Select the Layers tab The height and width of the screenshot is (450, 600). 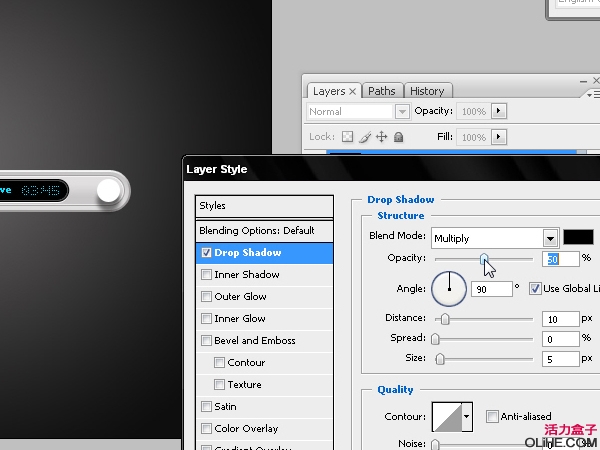[329, 91]
